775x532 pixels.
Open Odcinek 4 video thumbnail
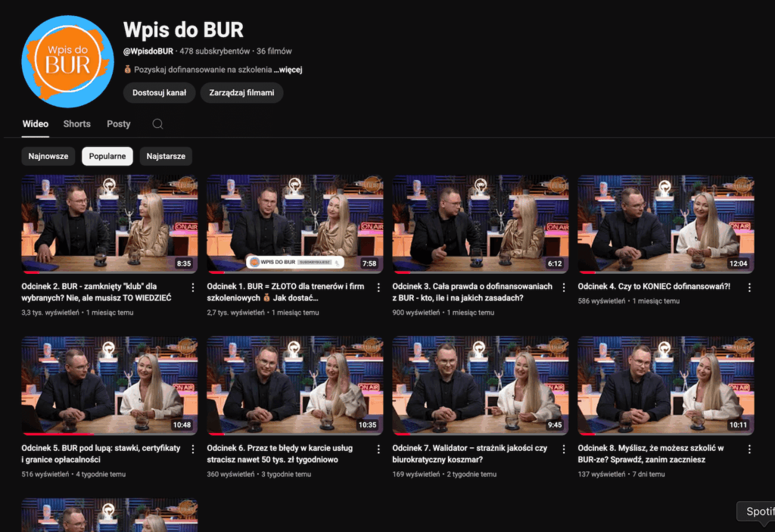click(666, 224)
